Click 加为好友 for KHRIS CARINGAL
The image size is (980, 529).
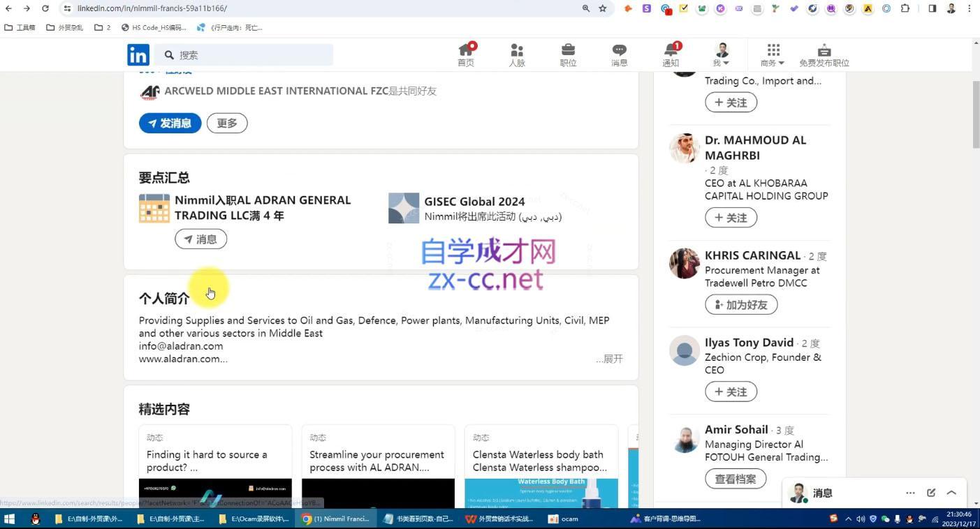[740, 304]
